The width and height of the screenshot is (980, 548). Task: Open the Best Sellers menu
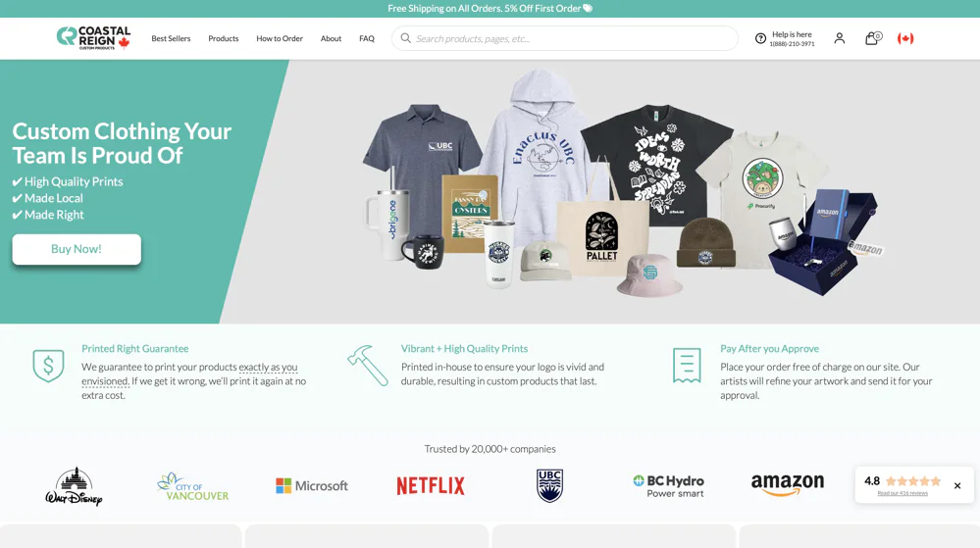click(171, 39)
